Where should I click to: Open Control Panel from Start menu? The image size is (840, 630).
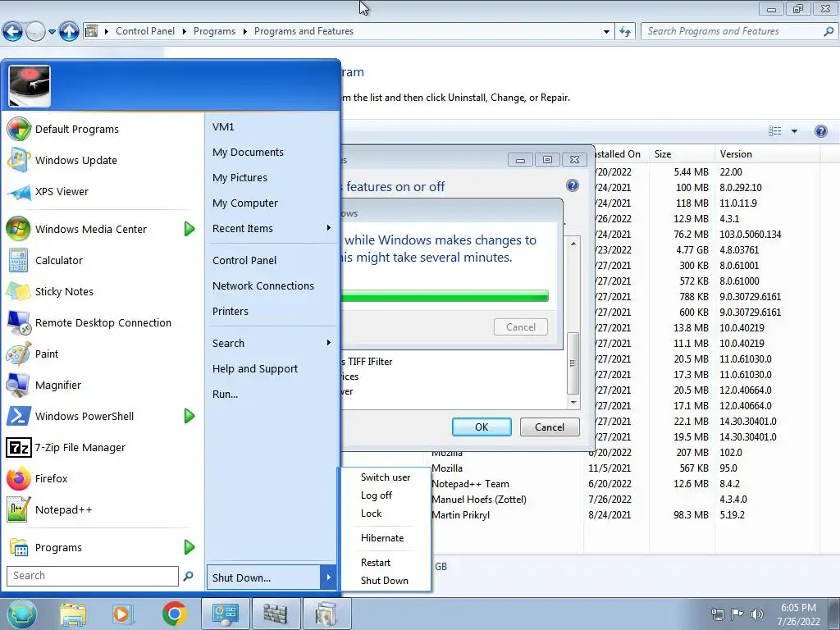point(244,260)
